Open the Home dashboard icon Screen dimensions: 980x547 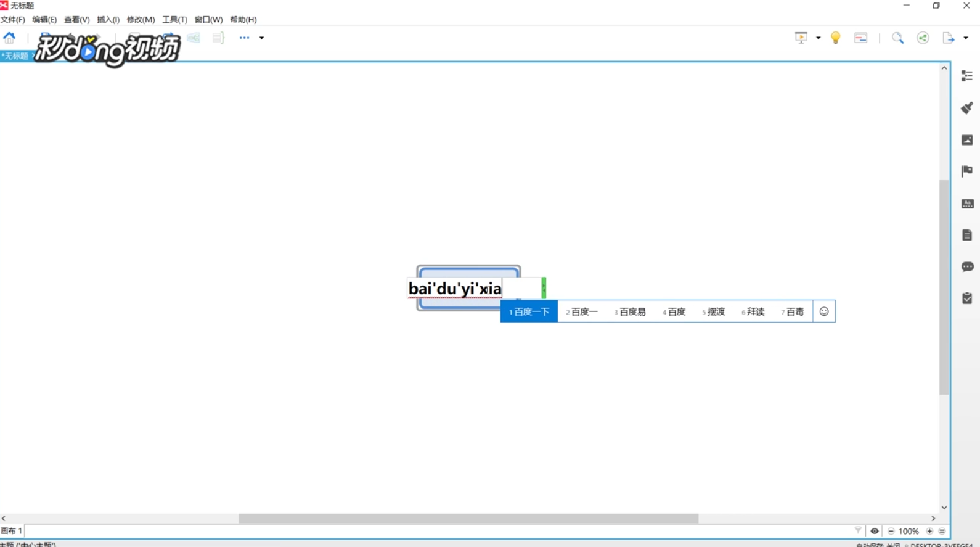pyautogui.click(x=9, y=38)
